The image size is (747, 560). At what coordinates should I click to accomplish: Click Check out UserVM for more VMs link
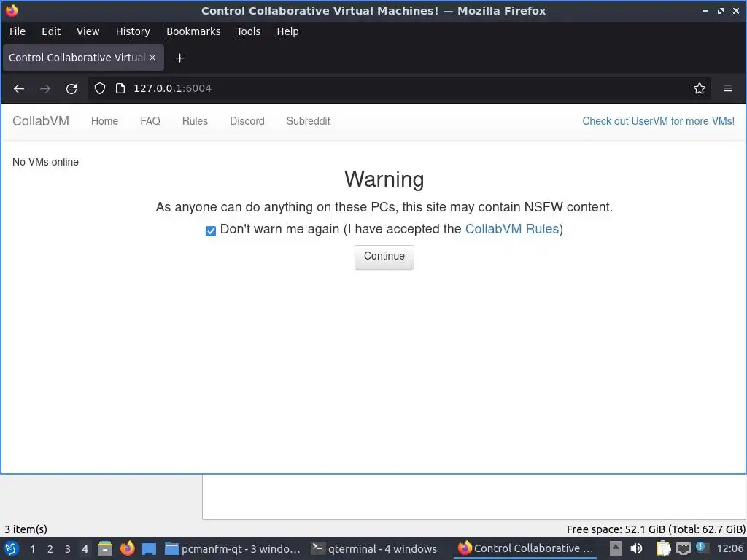point(659,121)
